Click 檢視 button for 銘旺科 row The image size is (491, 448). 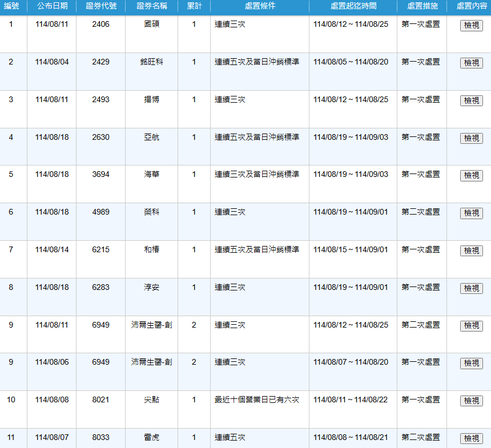[471, 63]
